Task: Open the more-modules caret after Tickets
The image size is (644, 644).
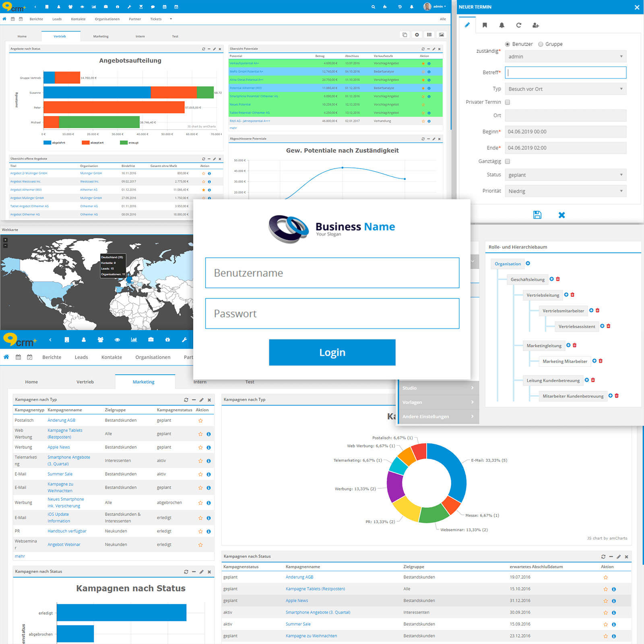Action: 171,19
